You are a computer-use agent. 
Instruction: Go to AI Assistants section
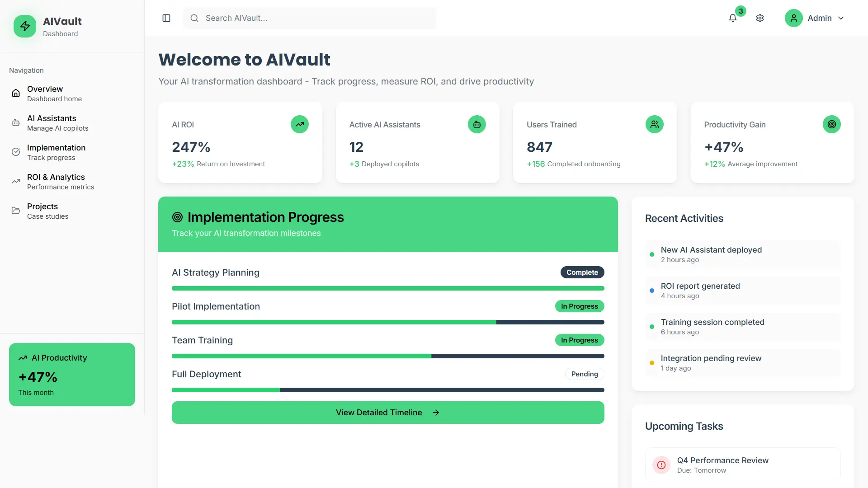[72, 123]
